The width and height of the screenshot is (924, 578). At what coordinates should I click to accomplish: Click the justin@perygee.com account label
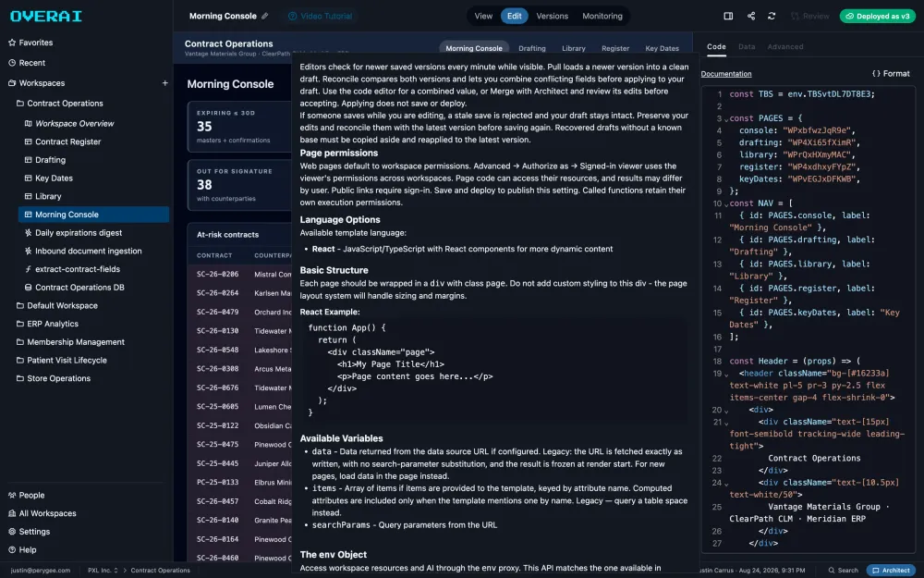pyautogui.click(x=40, y=571)
